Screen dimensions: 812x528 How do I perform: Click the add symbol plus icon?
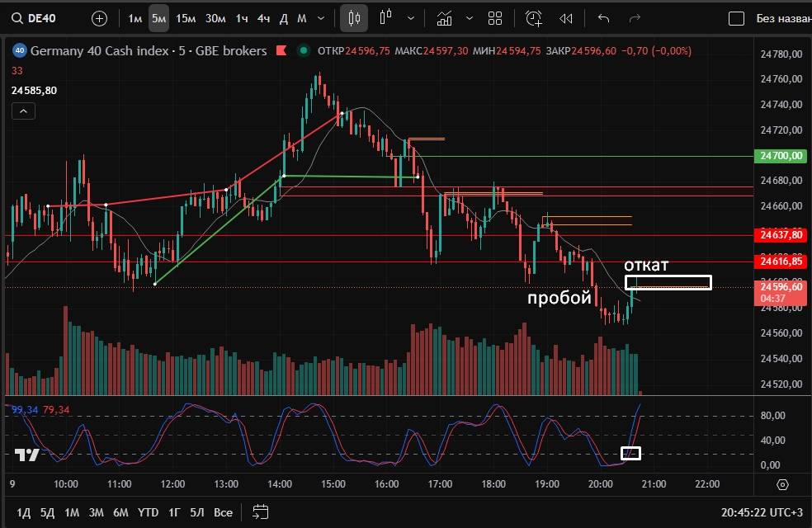(x=99, y=18)
